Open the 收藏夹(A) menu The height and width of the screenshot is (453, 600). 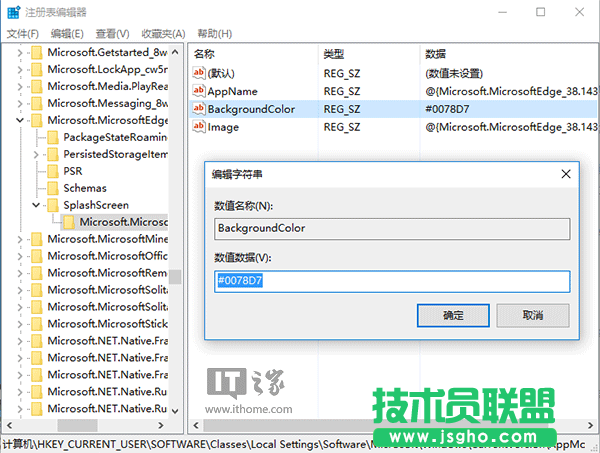[x=163, y=34]
